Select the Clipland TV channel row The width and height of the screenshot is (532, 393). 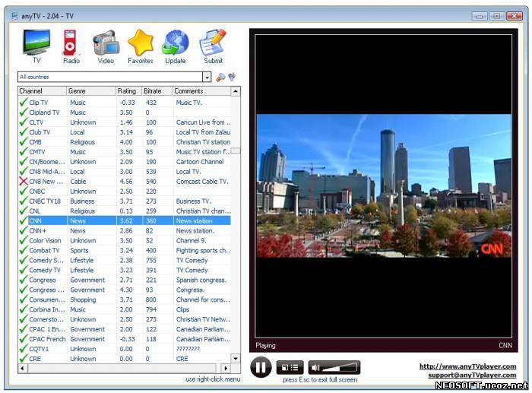pyautogui.click(x=125, y=113)
